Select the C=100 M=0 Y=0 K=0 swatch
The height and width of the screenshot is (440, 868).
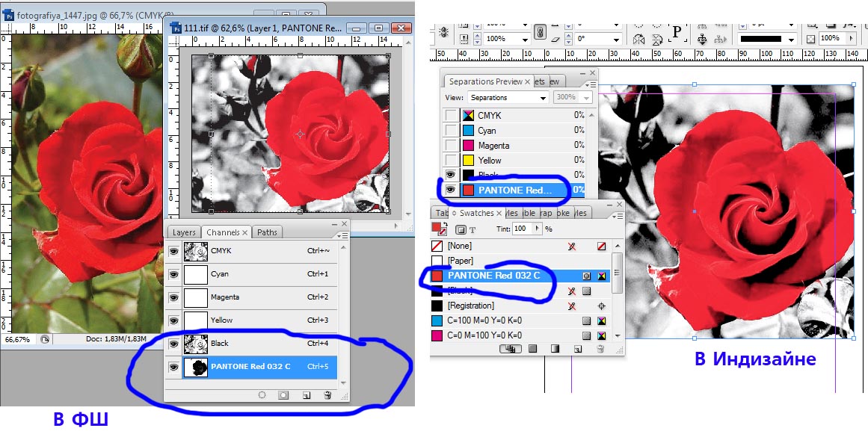(x=520, y=320)
